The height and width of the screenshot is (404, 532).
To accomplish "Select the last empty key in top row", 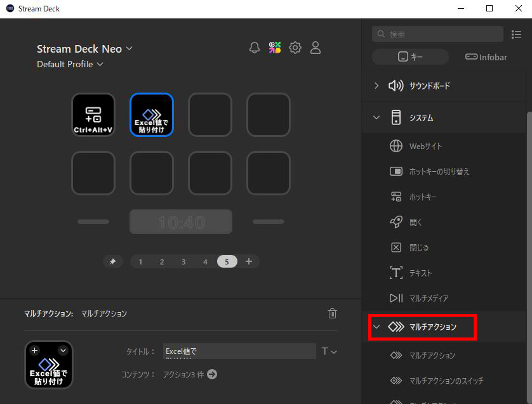I will [269, 115].
